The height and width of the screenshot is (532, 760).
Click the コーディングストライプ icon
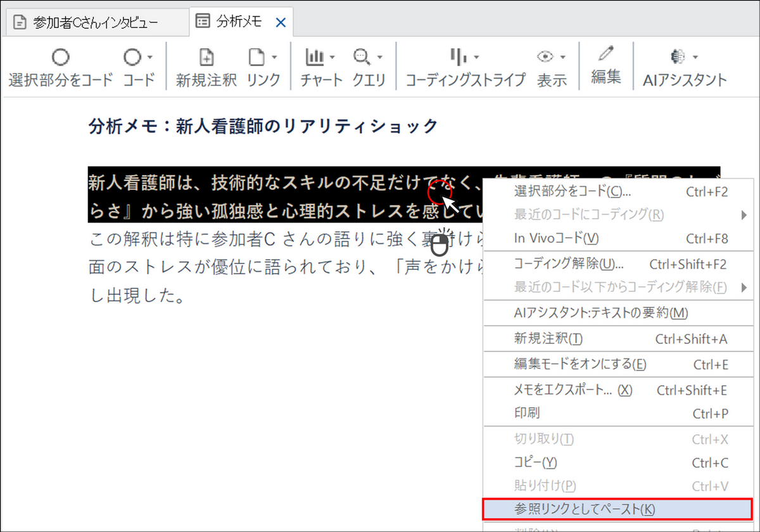tap(458, 58)
